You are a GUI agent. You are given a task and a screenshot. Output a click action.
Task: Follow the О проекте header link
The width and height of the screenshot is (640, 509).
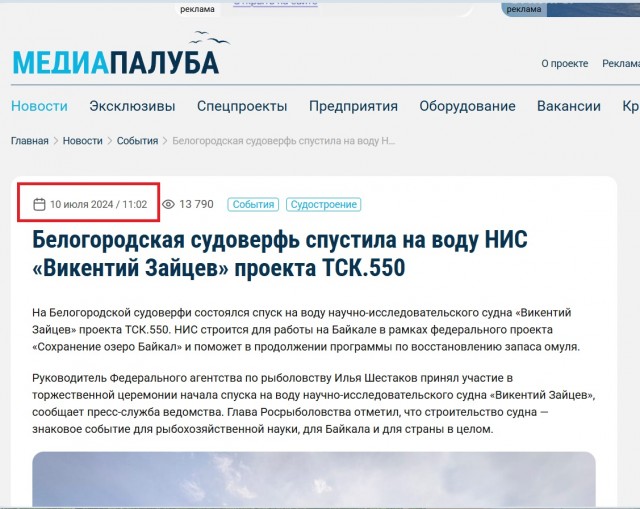[x=564, y=64]
